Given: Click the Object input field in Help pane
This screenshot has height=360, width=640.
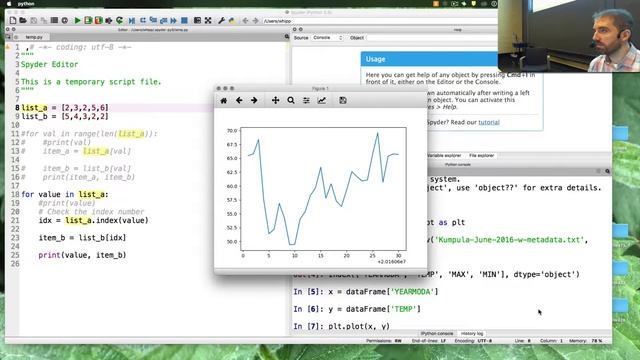Looking at the screenshot, I should [432, 38].
